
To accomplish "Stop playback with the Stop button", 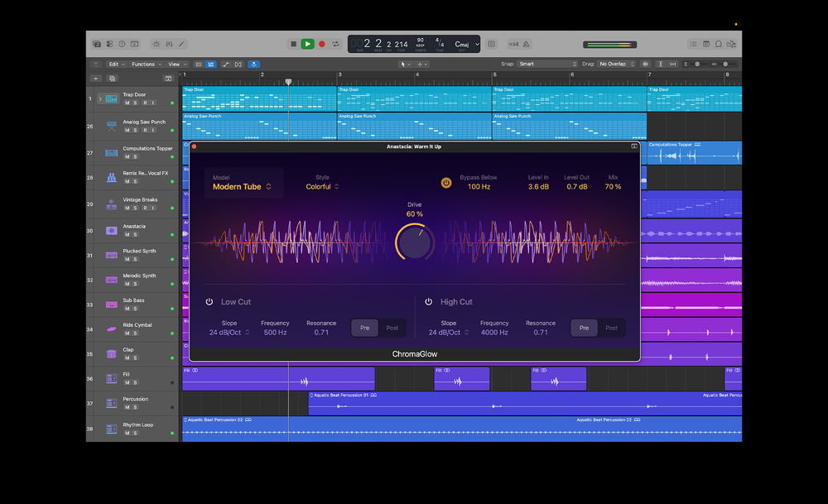I will (294, 44).
